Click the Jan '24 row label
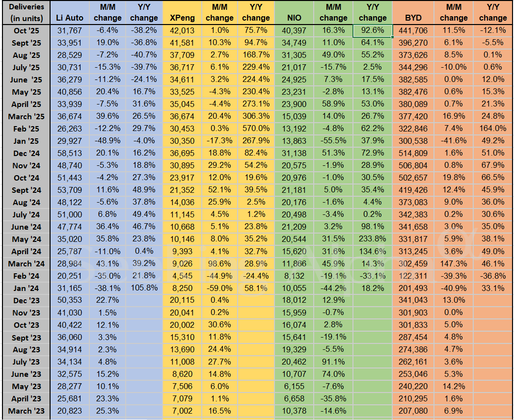Viewport: 514px width, 420px height. pos(26,288)
